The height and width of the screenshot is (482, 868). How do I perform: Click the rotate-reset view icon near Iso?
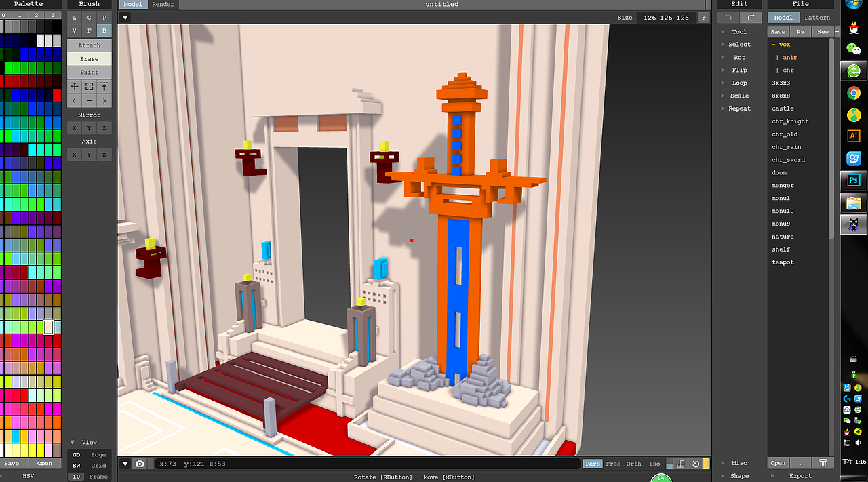(696, 463)
